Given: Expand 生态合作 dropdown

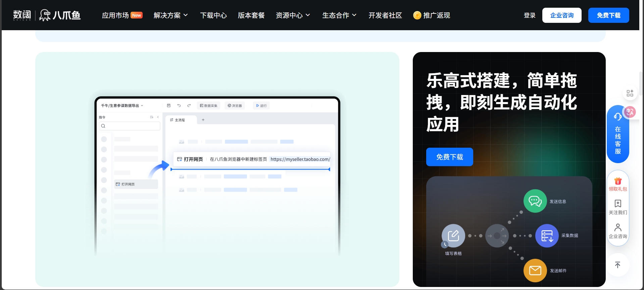Looking at the screenshot, I should coord(339,15).
